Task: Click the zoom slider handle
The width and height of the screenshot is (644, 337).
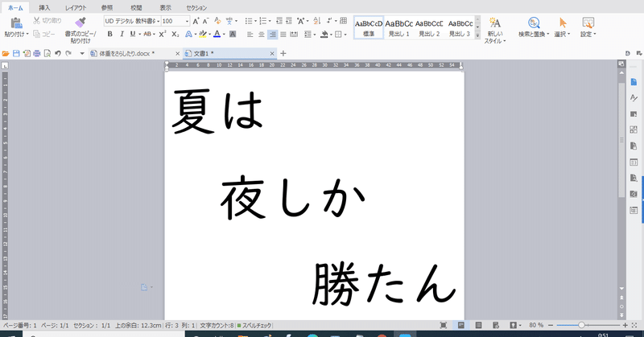Action: [581, 325]
